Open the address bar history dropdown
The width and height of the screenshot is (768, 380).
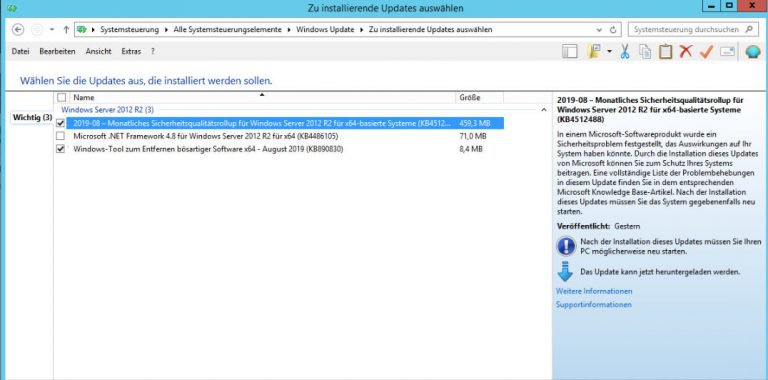pyautogui.click(x=600, y=30)
